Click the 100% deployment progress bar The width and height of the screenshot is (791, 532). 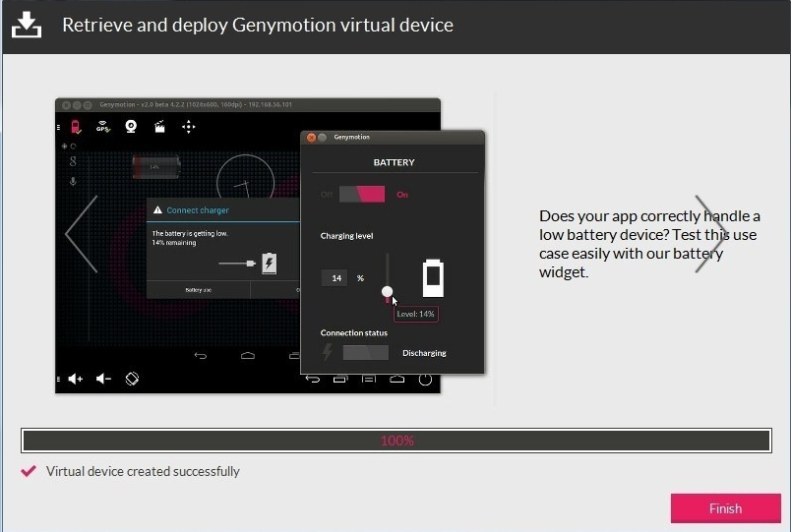coord(396,441)
